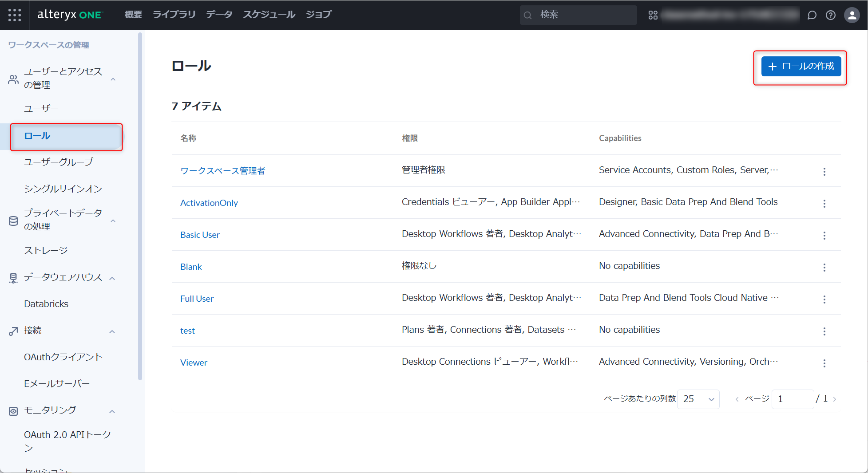Open the Basic User role link

coord(200,235)
